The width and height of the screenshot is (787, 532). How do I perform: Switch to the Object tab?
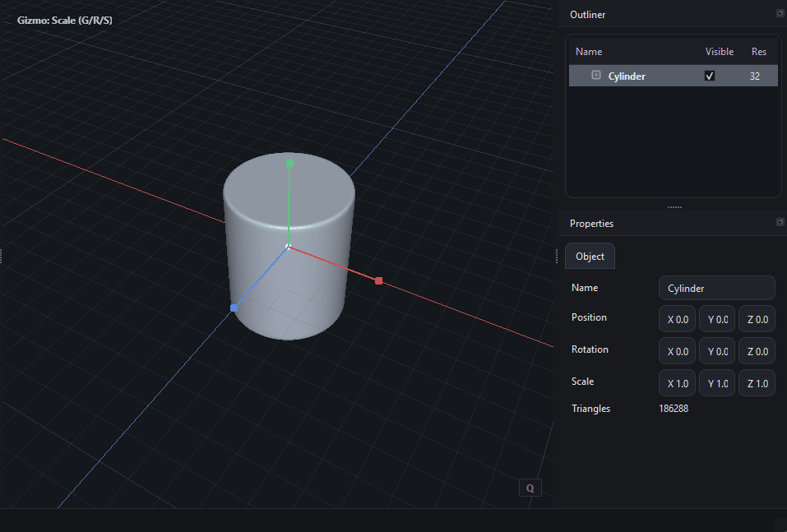[590, 257]
